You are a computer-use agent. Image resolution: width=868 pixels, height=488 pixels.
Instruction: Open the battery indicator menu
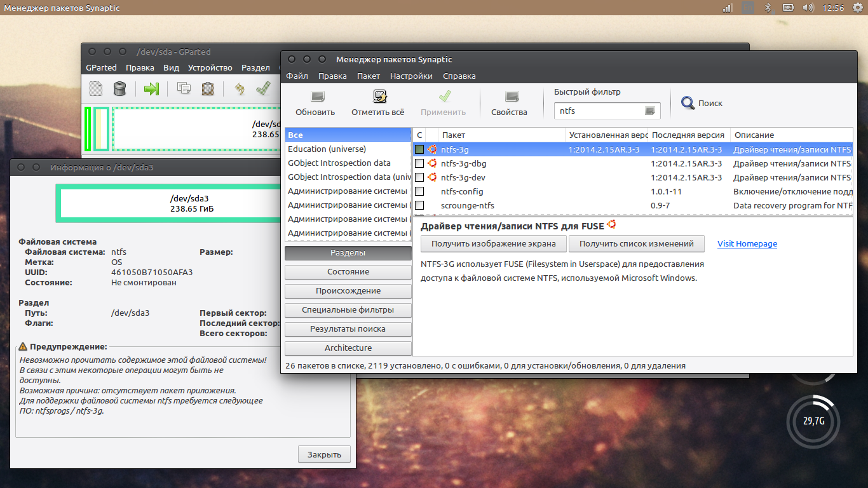coord(788,8)
